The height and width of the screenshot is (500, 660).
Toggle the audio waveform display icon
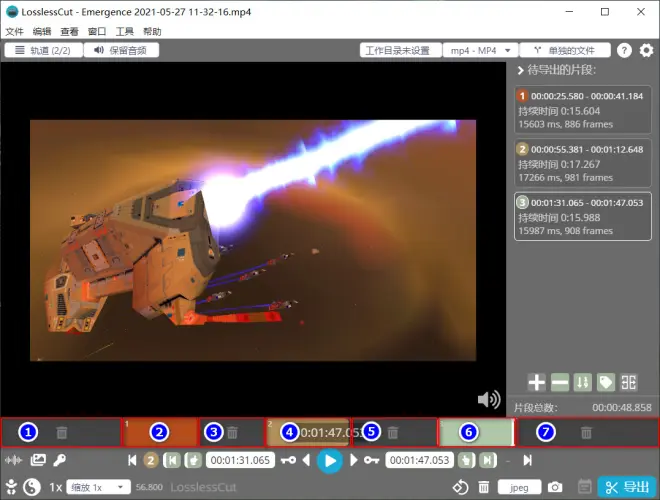tap(13, 460)
